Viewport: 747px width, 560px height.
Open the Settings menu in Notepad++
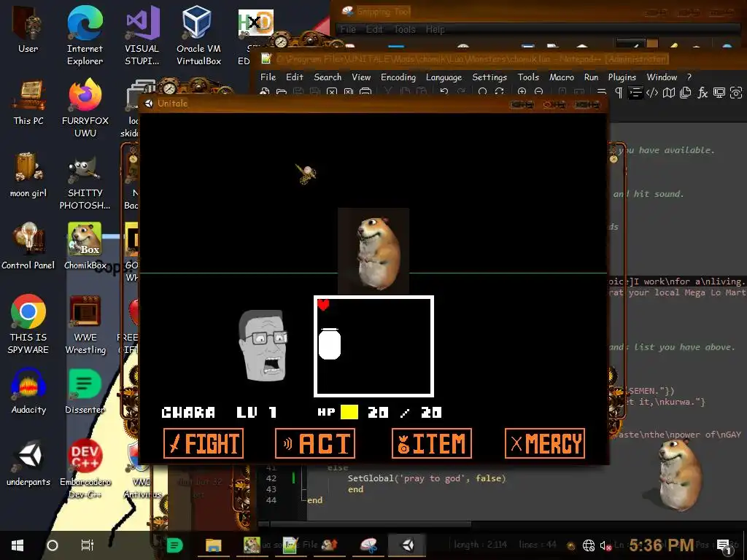[489, 77]
